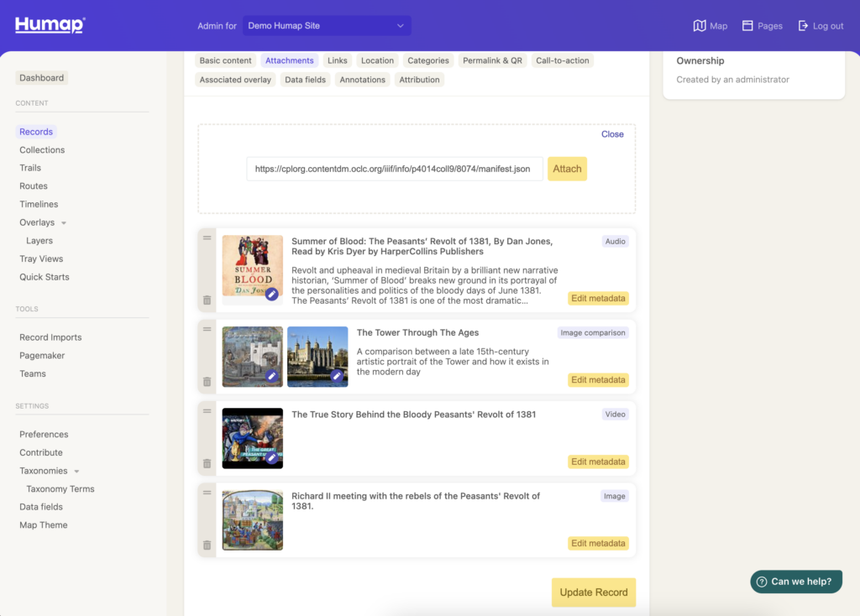860x616 pixels.
Task: Click the trash icon on the Summer of Blood attachment
Action: (x=207, y=300)
